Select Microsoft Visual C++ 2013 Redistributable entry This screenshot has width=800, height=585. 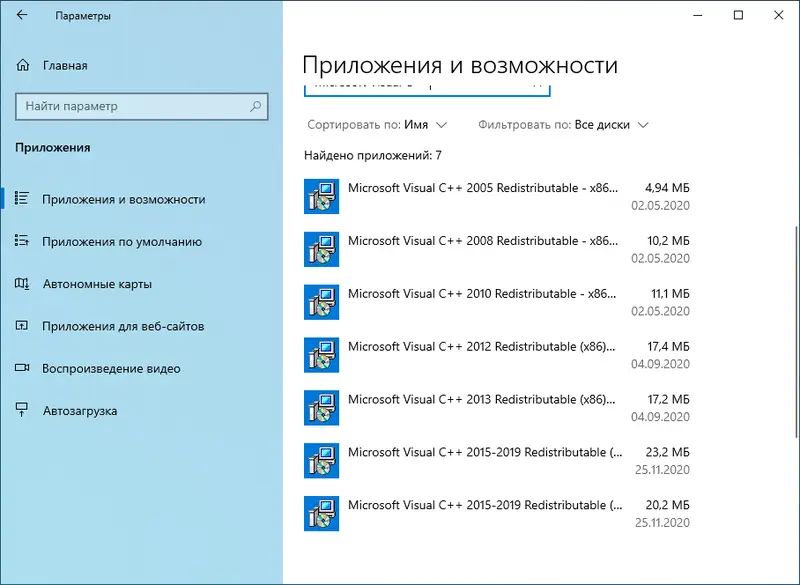click(x=497, y=408)
